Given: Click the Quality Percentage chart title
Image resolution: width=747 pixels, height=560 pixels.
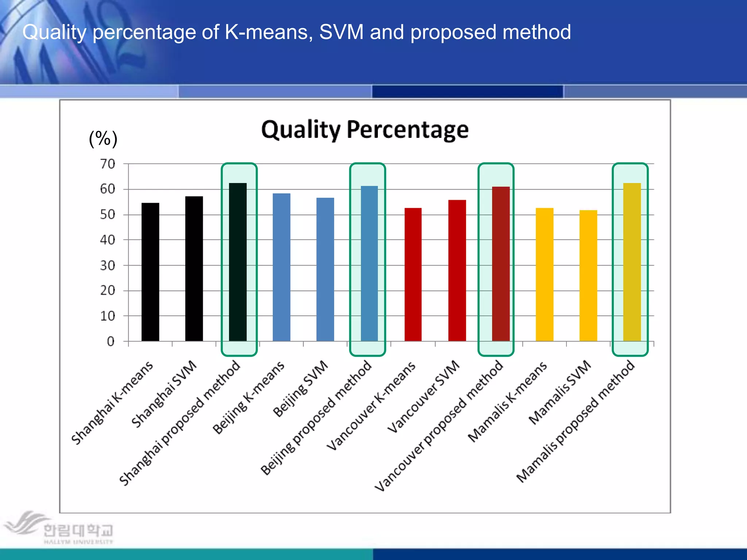Looking at the screenshot, I should (x=365, y=130).
